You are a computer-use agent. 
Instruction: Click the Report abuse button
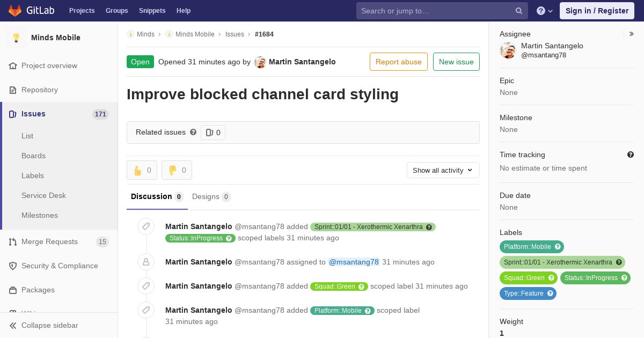click(399, 62)
